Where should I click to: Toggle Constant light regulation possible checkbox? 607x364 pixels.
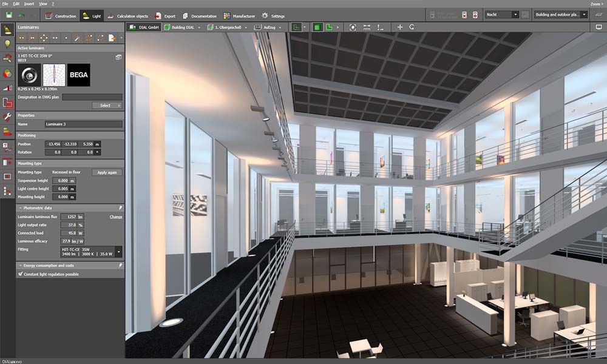point(19,274)
